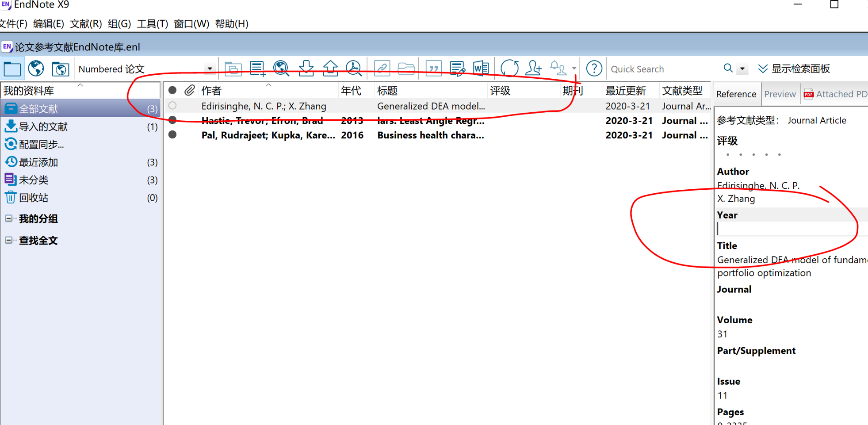The width and height of the screenshot is (868, 425).
Task: Click Activity Feed bell icon
Action: coord(558,69)
